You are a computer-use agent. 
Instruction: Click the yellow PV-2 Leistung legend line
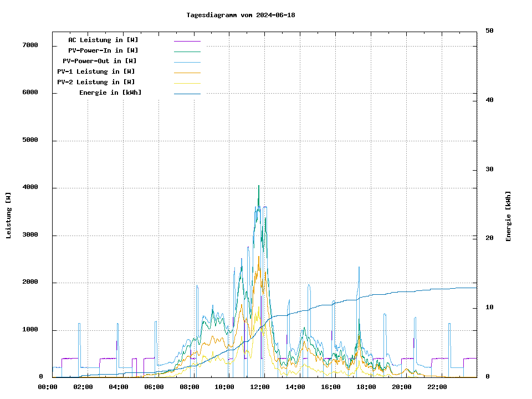[187, 83]
